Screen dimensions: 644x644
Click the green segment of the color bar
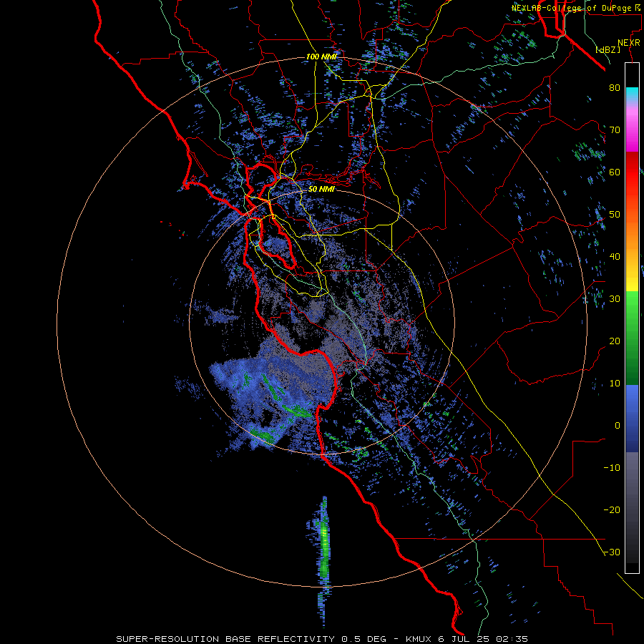pyautogui.click(x=632, y=338)
